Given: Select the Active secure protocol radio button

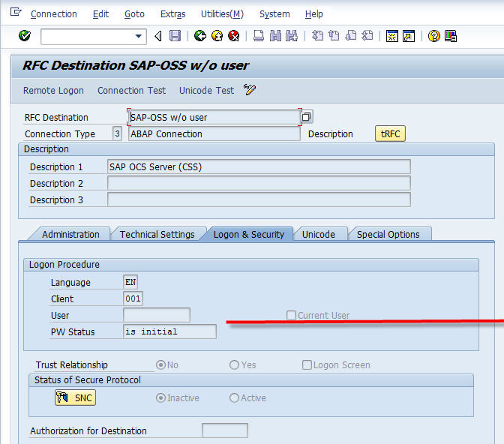Looking at the screenshot, I should [234, 398].
